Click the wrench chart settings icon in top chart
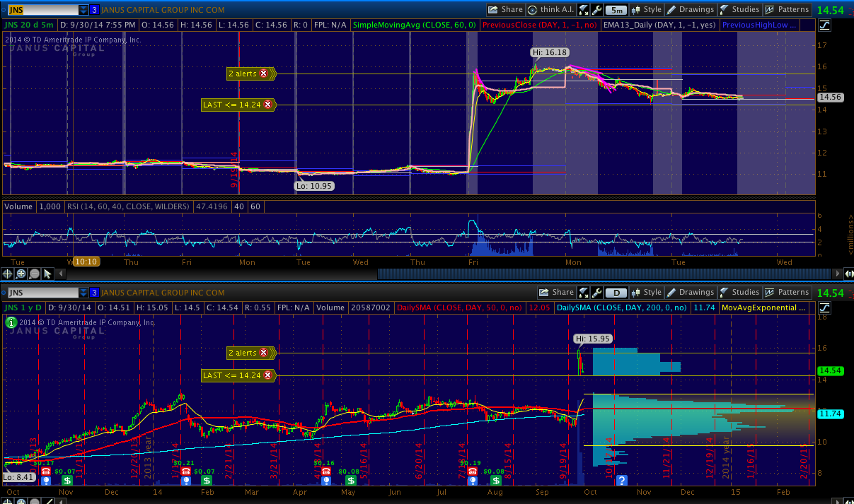This screenshot has width=854, height=504. click(x=596, y=10)
